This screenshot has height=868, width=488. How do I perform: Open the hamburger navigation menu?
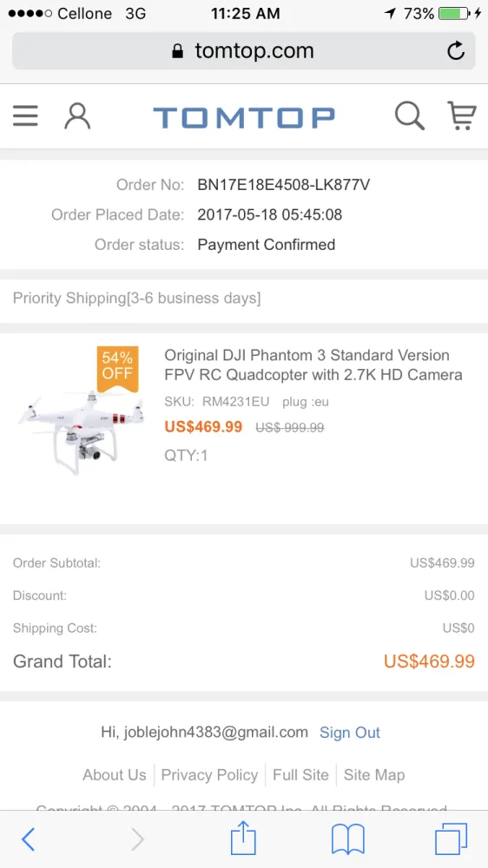25,116
